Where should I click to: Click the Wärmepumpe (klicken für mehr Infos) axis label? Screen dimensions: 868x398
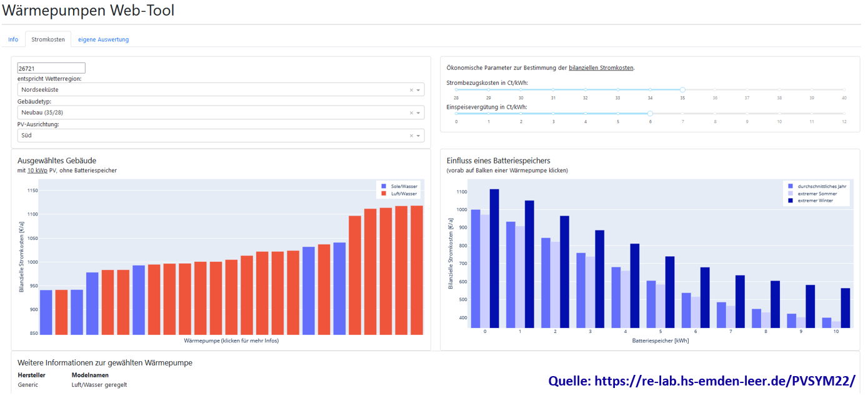click(231, 341)
